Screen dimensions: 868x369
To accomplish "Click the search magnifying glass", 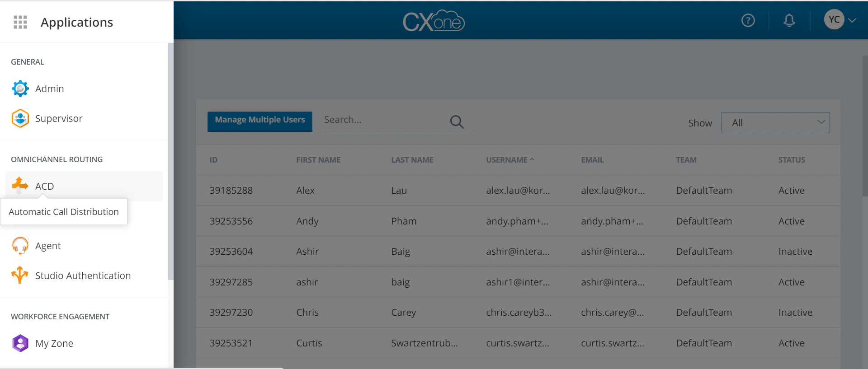I will pos(457,121).
